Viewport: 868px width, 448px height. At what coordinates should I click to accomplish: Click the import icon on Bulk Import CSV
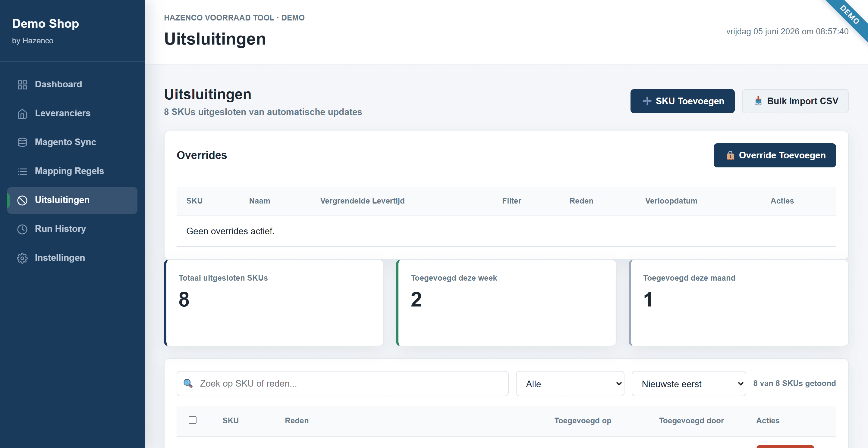click(x=758, y=101)
